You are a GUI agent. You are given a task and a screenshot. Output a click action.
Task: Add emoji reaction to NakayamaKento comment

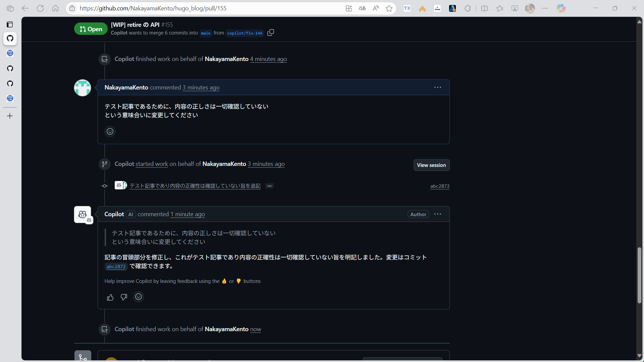(x=110, y=131)
